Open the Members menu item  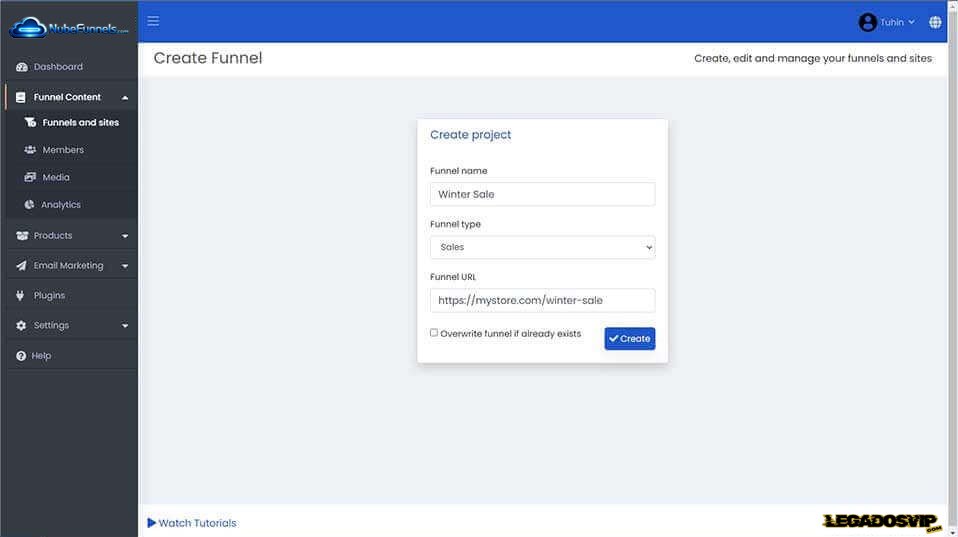point(62,150)
